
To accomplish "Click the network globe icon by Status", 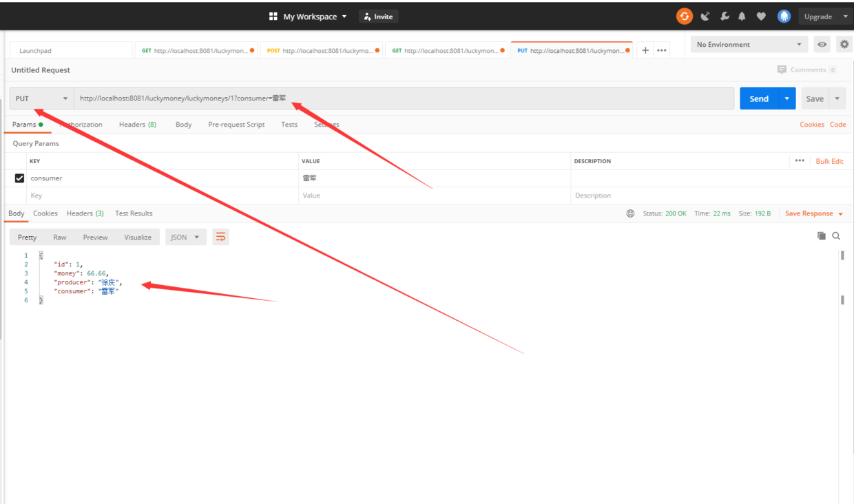I will pos(630,213).
